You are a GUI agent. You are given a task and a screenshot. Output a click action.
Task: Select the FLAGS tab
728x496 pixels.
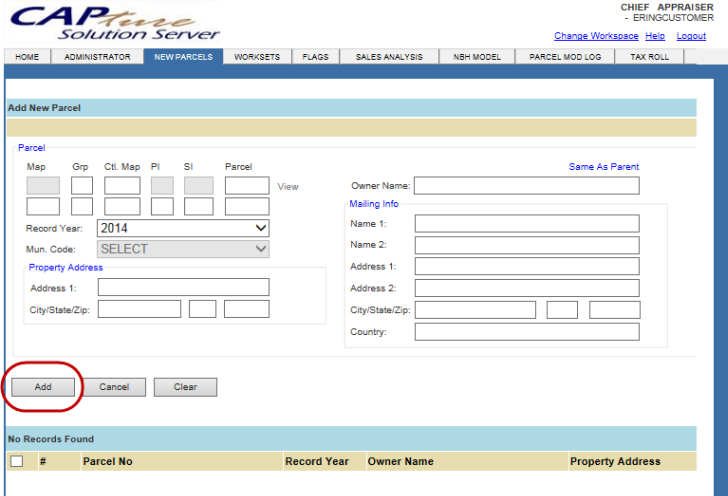315,57
